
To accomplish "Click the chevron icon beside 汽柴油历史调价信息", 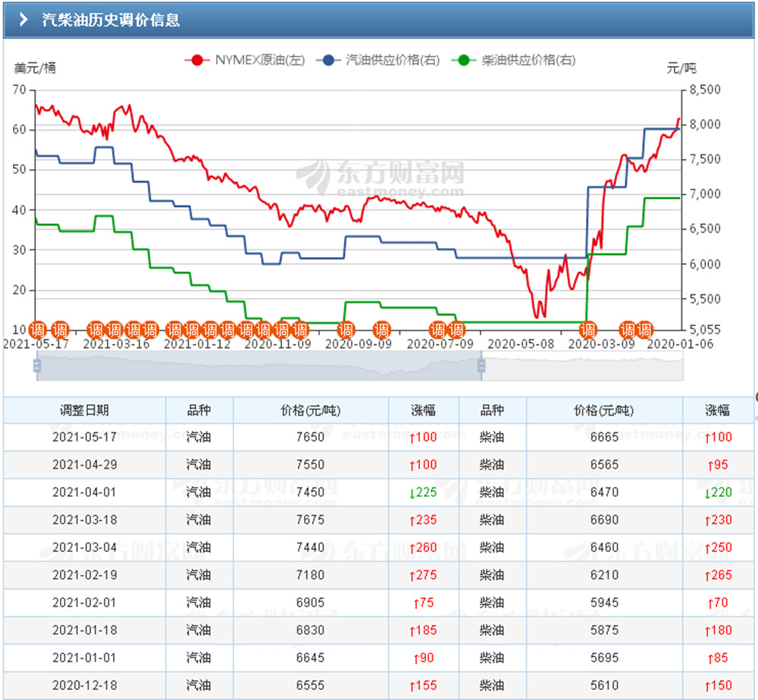I will [x=23, y=20].
